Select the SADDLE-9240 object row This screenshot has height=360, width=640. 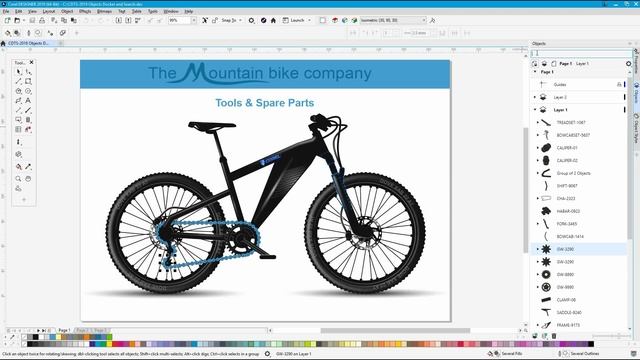(x=579, y=313)
